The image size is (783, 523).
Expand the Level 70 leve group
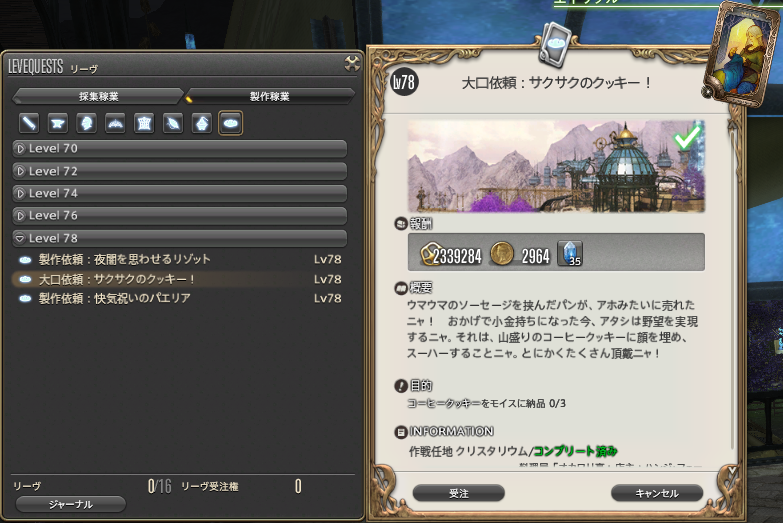point(180,148)
